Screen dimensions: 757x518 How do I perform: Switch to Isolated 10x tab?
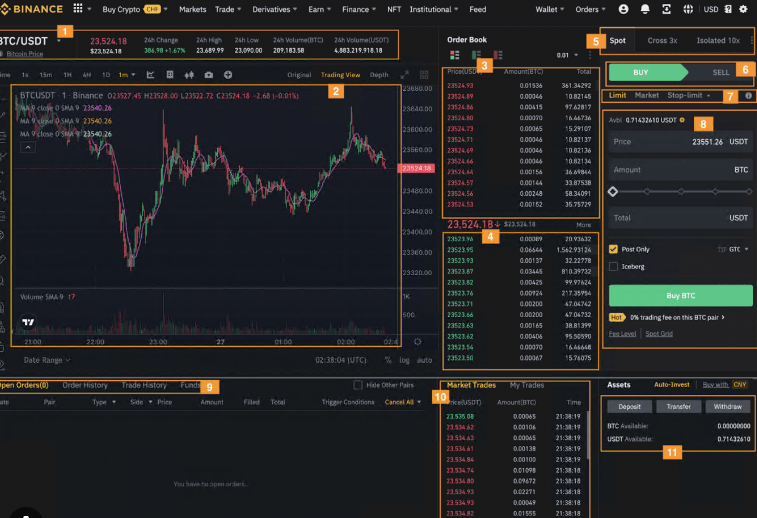(718, 41)
